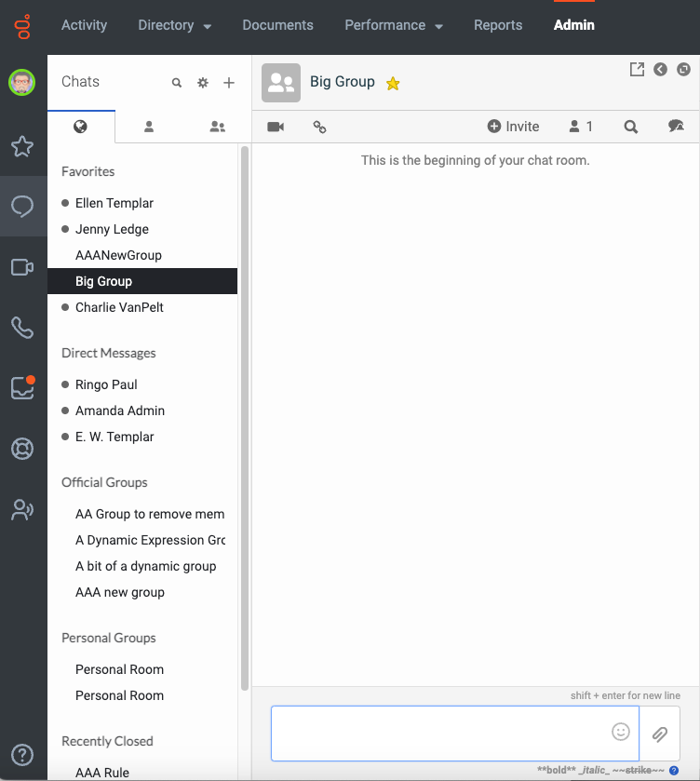This screenshot has width=700, height=781.
Task: Toggle the Big Group favorite star
Action: 393,84
